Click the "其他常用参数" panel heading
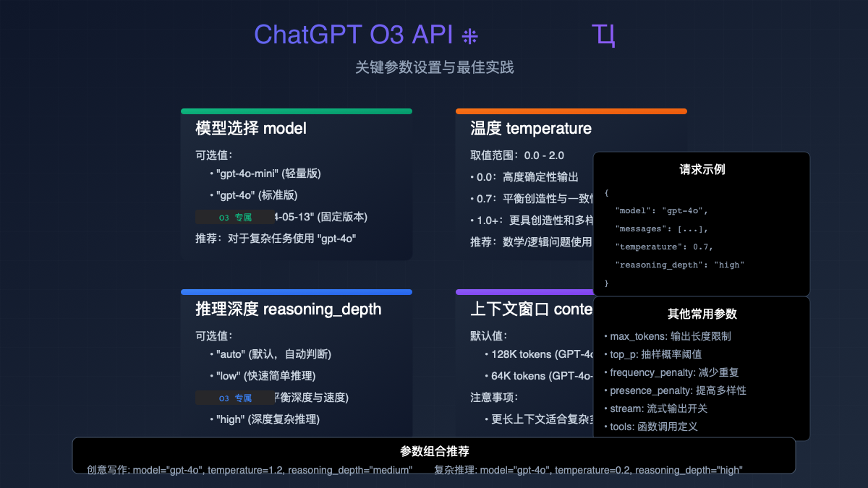 [702, 314]
